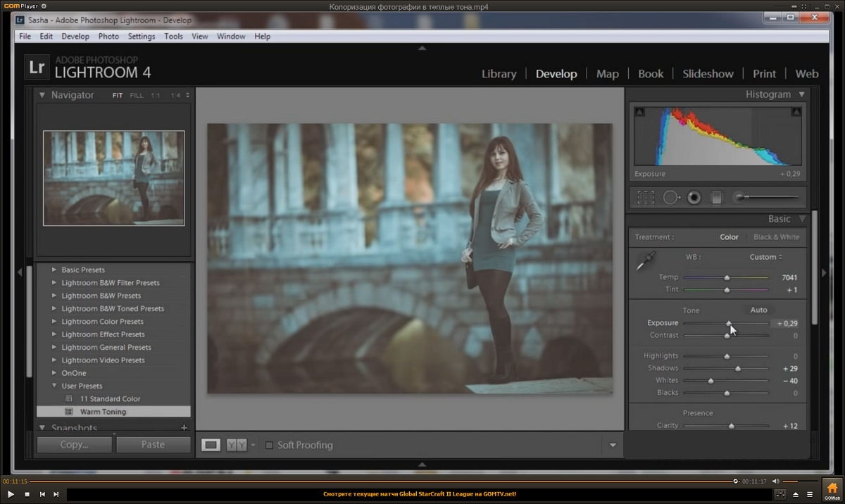This screenshot has height=504, width=845.
Task: Activate the Red Eye Correction tool
Action: click(x=694, y=198)
